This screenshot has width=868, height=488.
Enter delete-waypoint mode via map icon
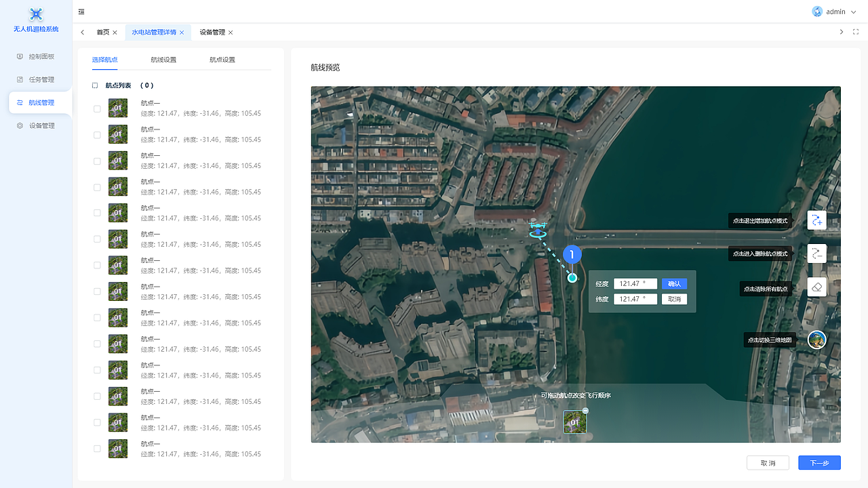click(817, 253)
